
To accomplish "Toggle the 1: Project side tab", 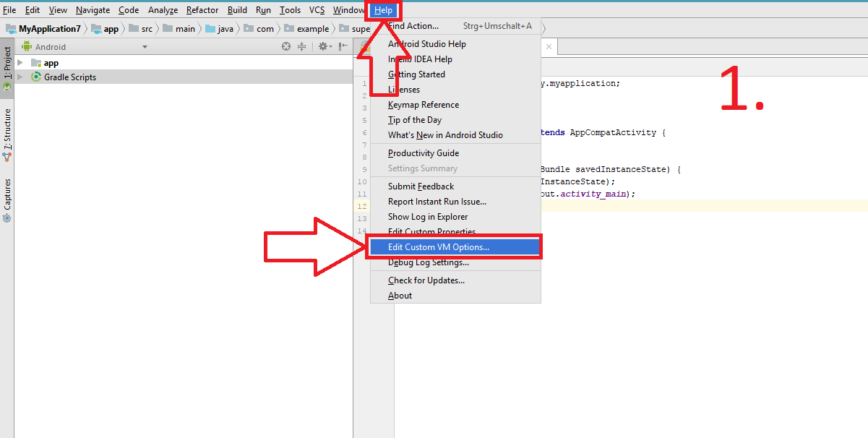I will tap(7, 68).
